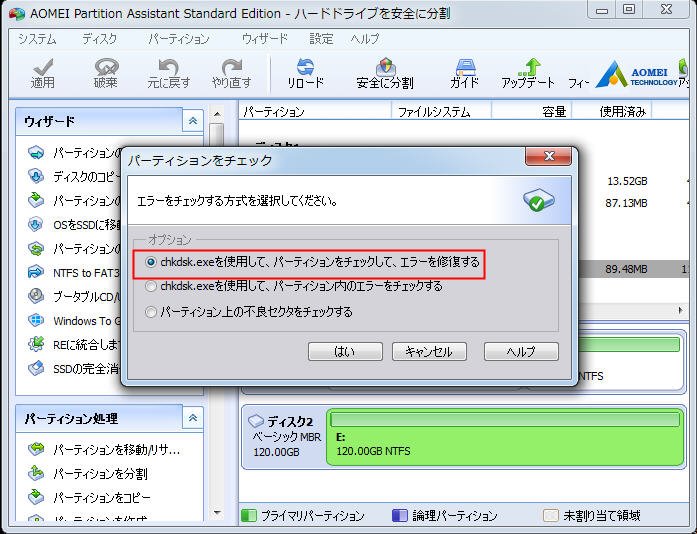This screenshot has width=697, height=534.
Task: Click the パーティションを分割 operation icon
Action: pyautogui.click(x=36, y=473)
